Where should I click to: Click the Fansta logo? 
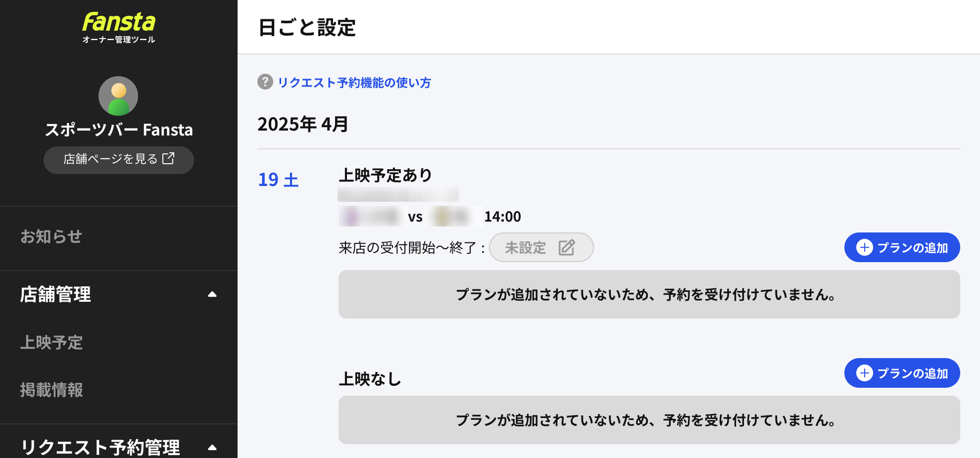pos(119,28)
